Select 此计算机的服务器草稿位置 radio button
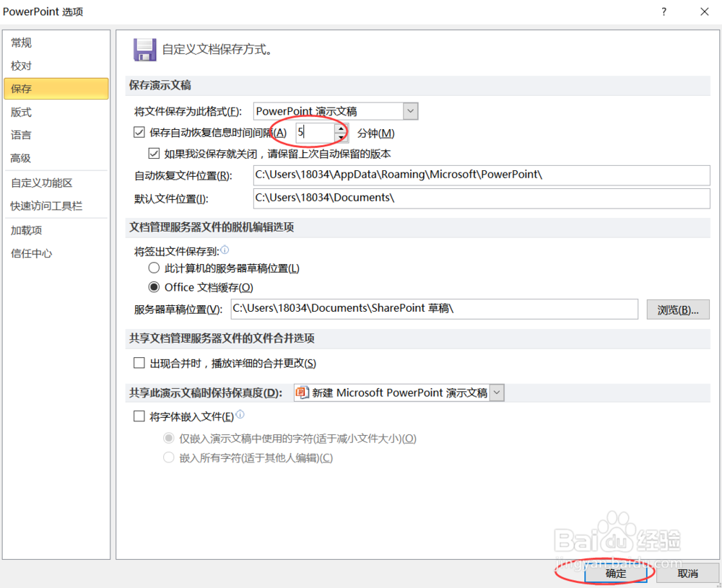Image resolution: width=722 pixels, height=588 pixels. click(x=154, y=268)
